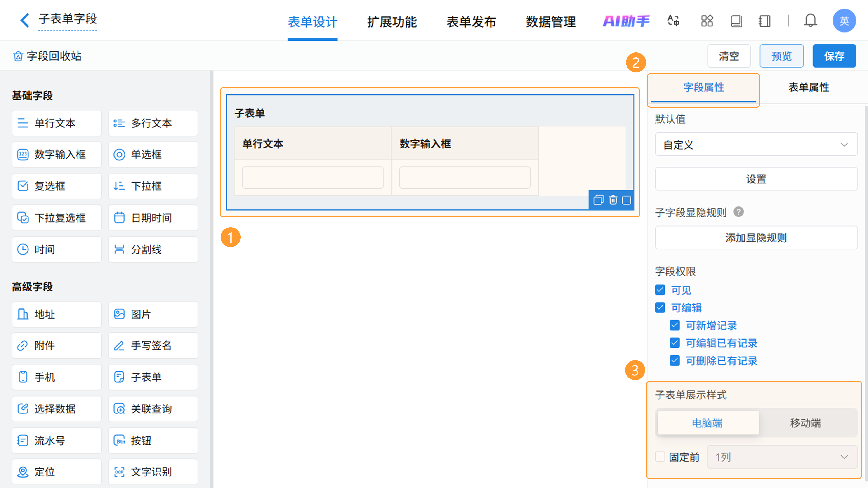The width and height of the screenshot is (868, 488).
Task: Open the apps grid icon
Action: click(x=707, y=21)
